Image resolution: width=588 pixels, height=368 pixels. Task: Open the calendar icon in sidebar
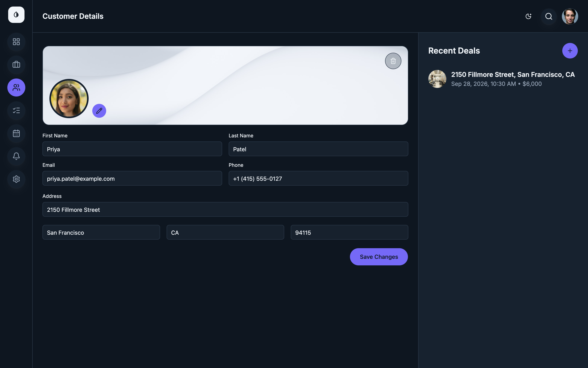(x=16, y=133)
